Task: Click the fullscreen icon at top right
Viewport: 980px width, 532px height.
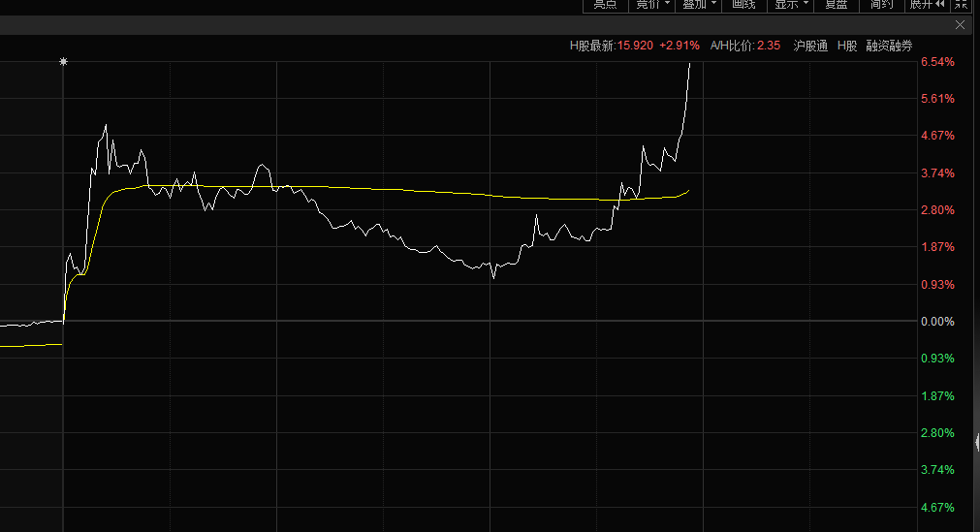Action: [x=963, y=5]
